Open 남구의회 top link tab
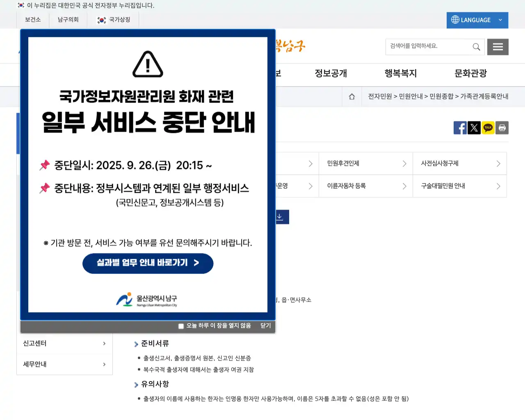This screenshot has width=525, height=420. 68,20
